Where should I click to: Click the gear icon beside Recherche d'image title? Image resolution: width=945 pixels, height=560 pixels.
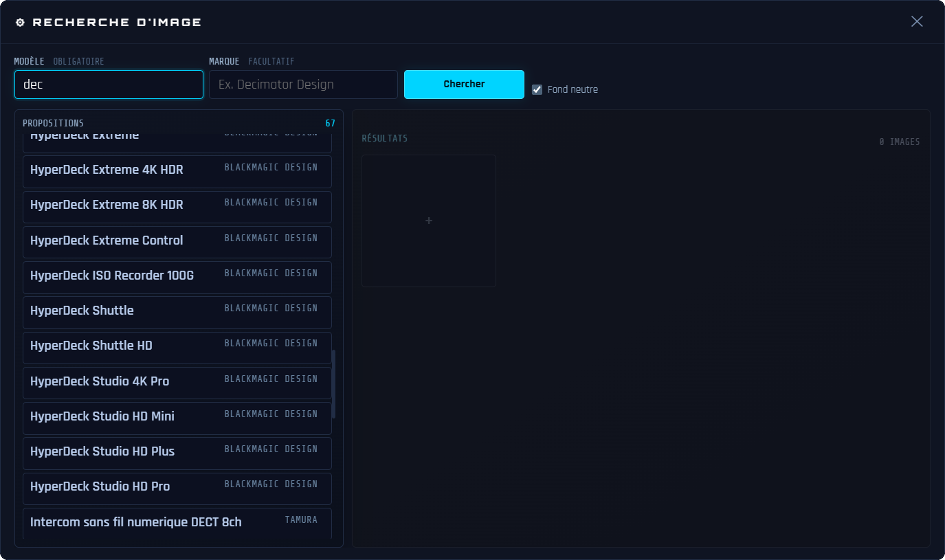(x=20, y=23)
